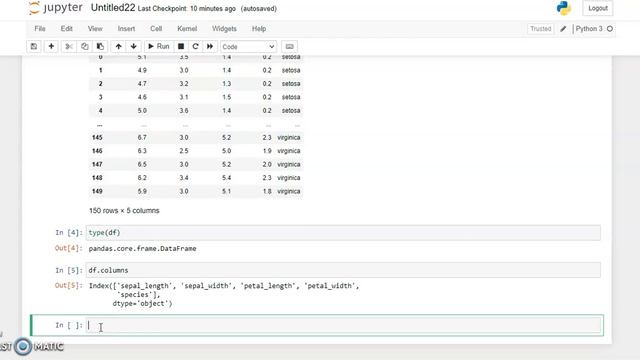The height and width of the screenshot is (360, 640).
Task: Click the Out[4] output prompt
Action: point(69,248)
